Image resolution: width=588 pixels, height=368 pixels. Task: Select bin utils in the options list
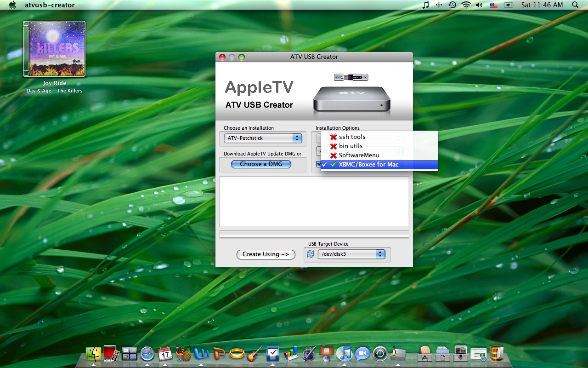[x=379, y=146]
